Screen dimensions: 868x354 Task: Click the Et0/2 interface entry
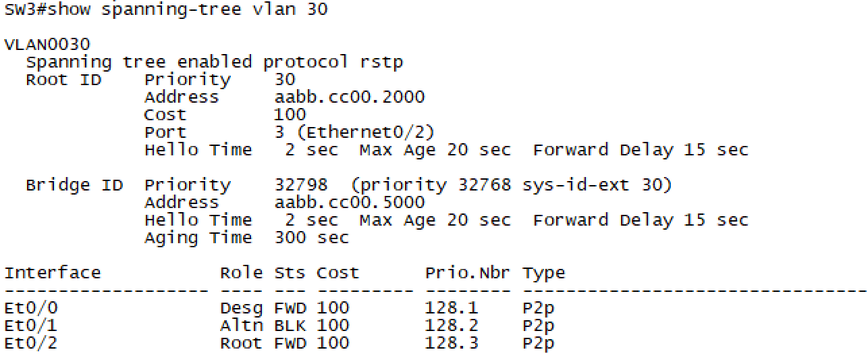coord(31,343)
